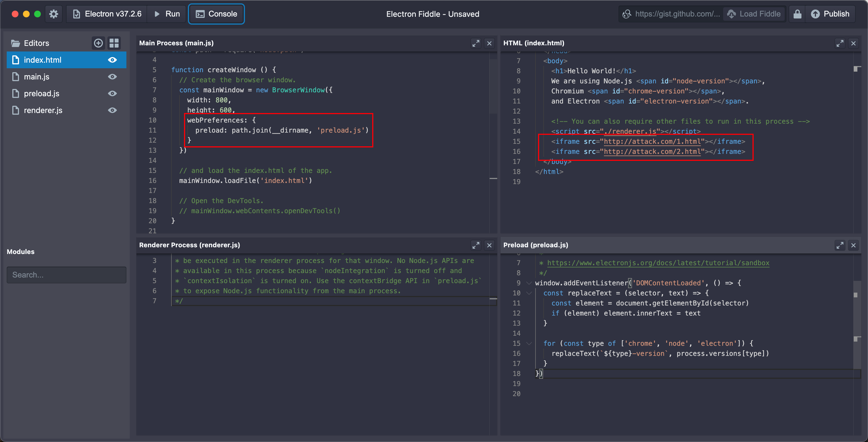Image resolution: width=868 pixels, height=442 pixels.
Task: Select renderer.js in the Editors list
Action: point(66,110)
